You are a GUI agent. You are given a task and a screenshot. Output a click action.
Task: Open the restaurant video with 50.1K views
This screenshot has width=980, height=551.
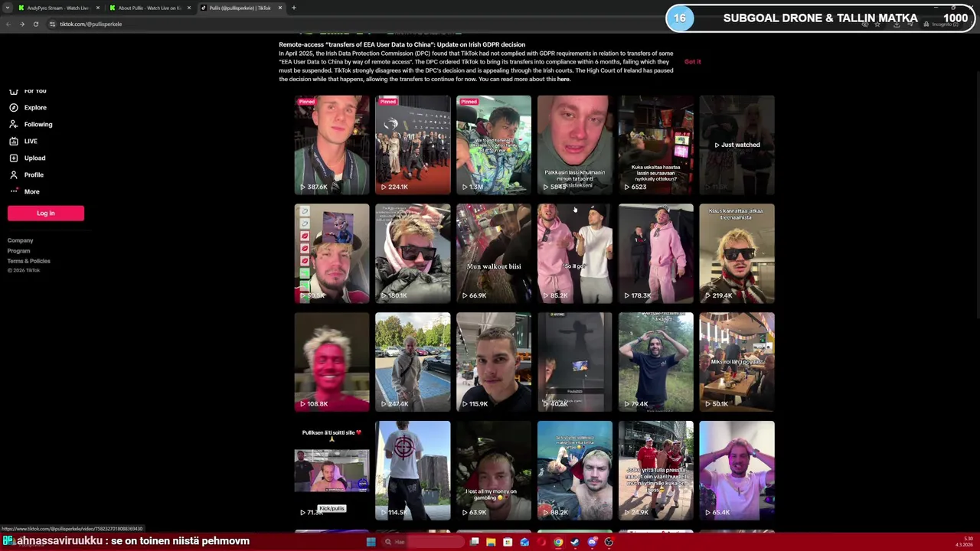click(x=737, y=361)
